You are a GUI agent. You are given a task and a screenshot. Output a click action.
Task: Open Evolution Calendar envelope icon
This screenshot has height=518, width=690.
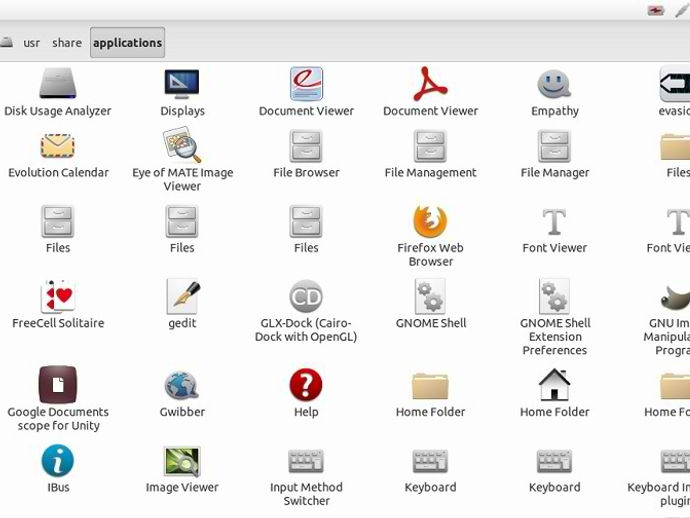click(58, 146)
